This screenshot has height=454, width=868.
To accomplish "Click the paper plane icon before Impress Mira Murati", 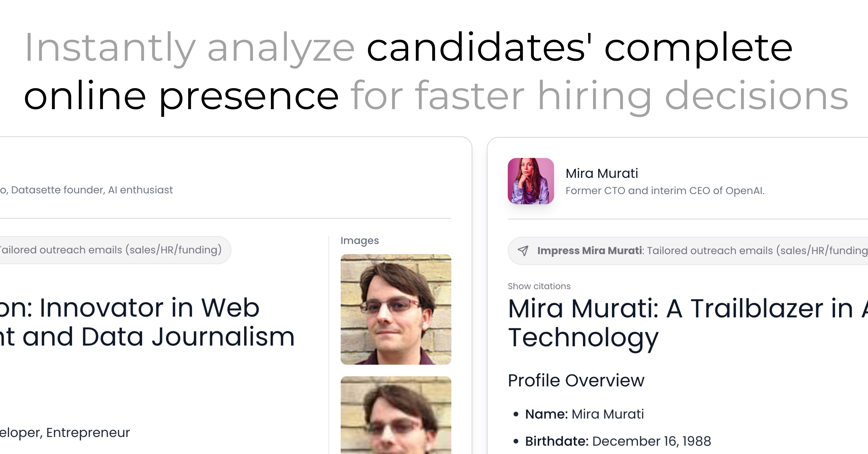I will tap(523, 250).
